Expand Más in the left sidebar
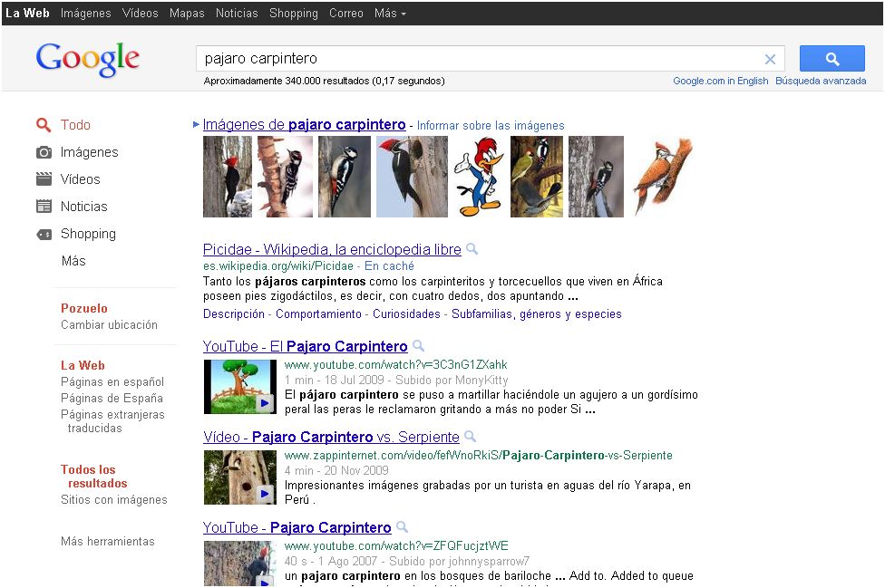 (73, 261)
